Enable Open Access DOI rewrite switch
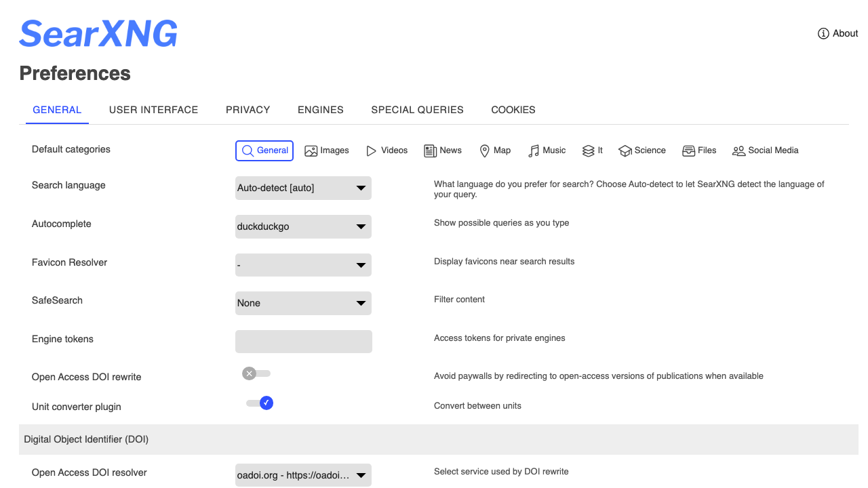Image resolution: width=868 pixels, height=488 pixels. coord(256,373)
